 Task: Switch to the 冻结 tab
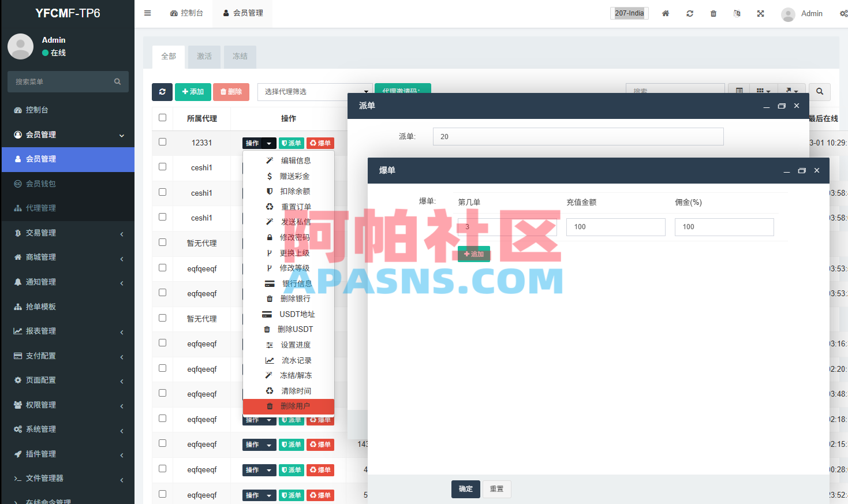pyautogui.click(x=240, y=57)
